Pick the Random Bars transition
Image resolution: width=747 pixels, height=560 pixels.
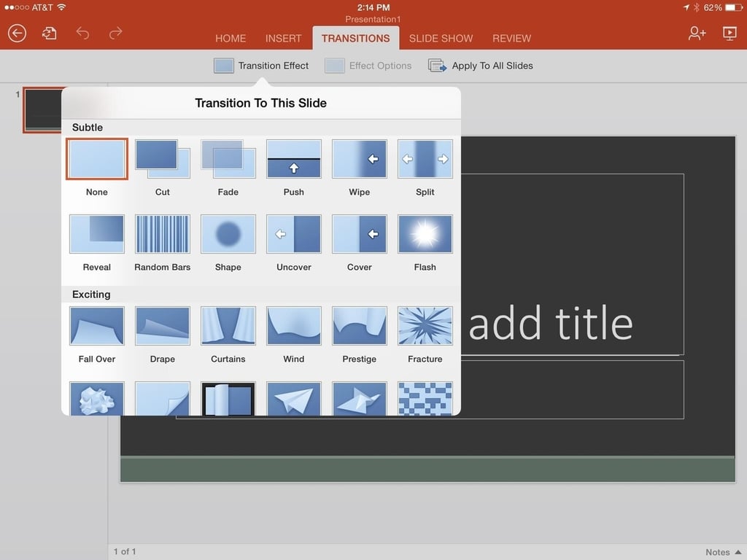tap(163, 234)
